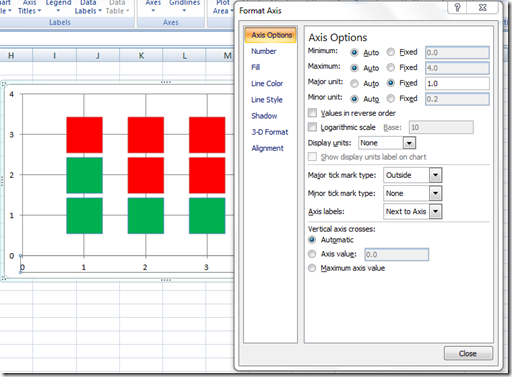Screen dimensions: 512x377
Task: Open the Axis Titles ribbon dropdown
Action: point(29,7)
